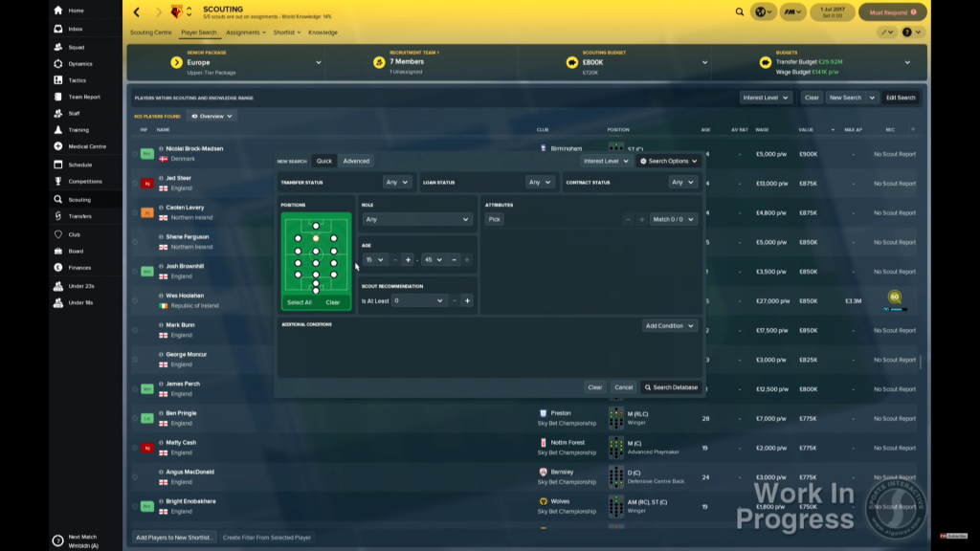Image resolution: width=980 pixels, height=551 pixels.
Task: Open the Add Condition dropdown
Action: coord(669,325)
